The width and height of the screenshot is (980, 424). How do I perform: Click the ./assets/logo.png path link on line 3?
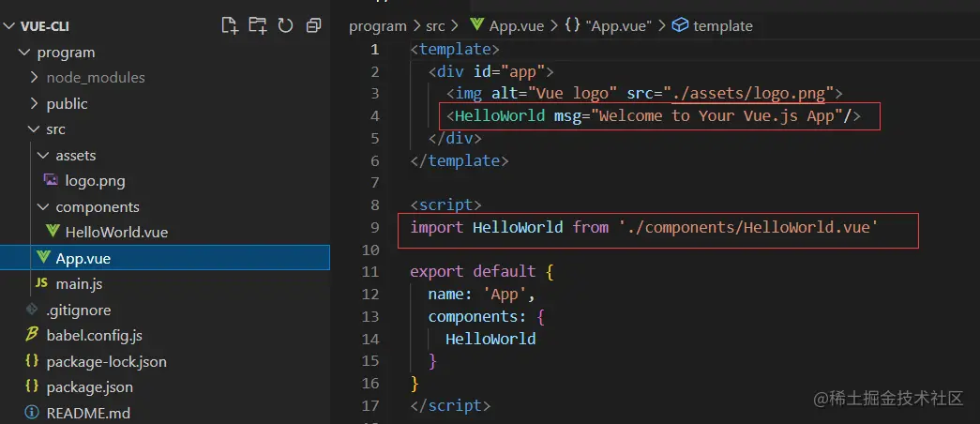pos(748,94)
